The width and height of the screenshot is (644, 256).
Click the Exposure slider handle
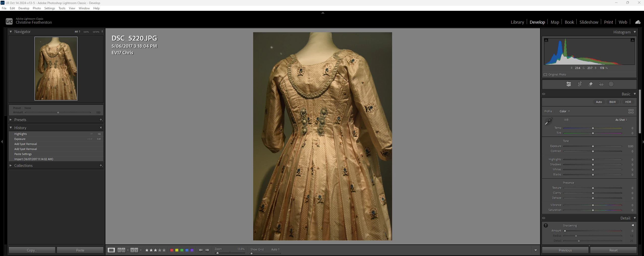[x=593, y=146]
